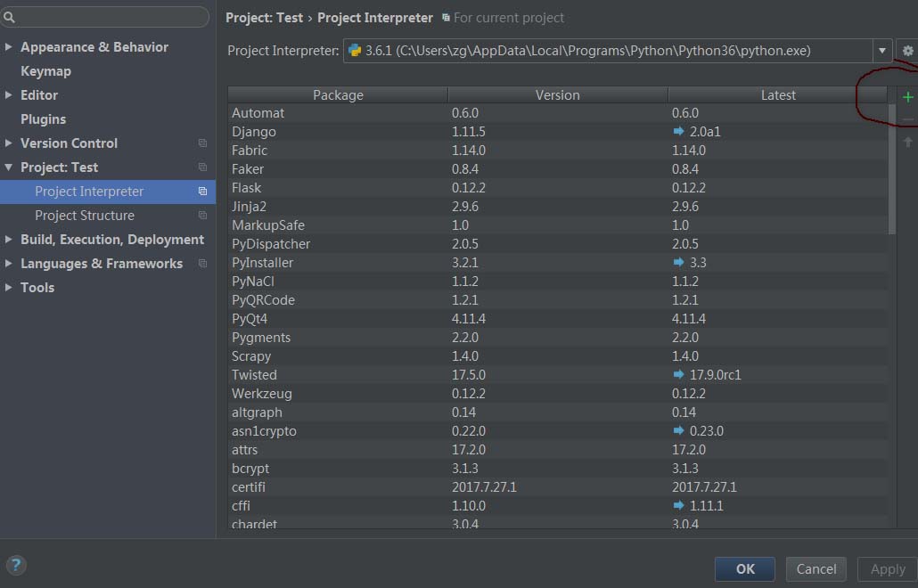This screenshot has width=918, height=588.
Task: Click the update arrow next to Django 2.0a1
Action: [x=678, y=131]
